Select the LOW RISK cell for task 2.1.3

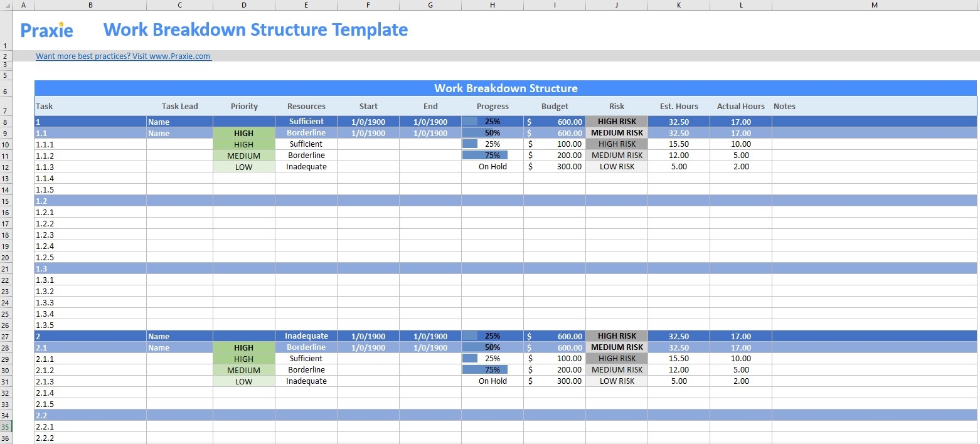tap(616, 381)
